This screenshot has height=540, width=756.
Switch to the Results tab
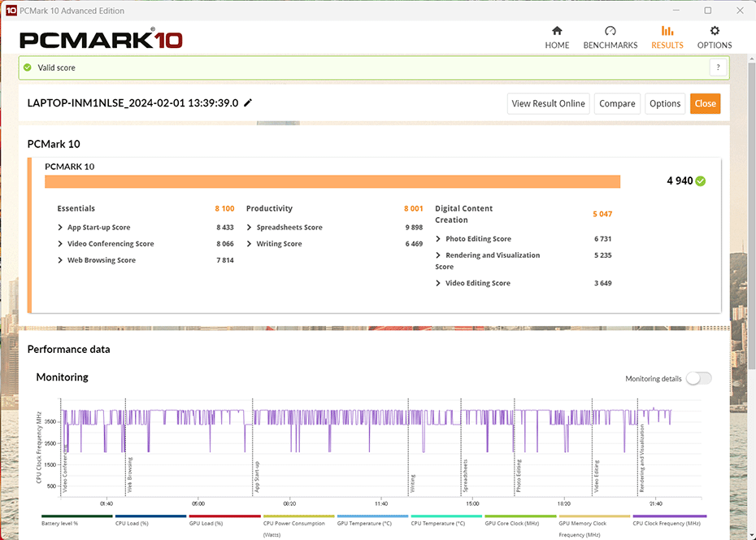[x=667, y=37]
